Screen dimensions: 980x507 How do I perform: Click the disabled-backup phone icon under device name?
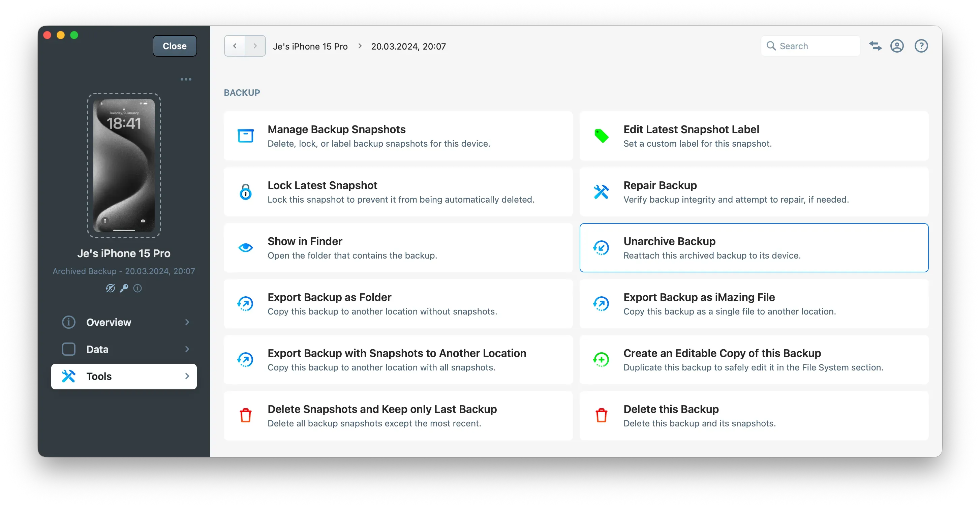coord(110,288)
